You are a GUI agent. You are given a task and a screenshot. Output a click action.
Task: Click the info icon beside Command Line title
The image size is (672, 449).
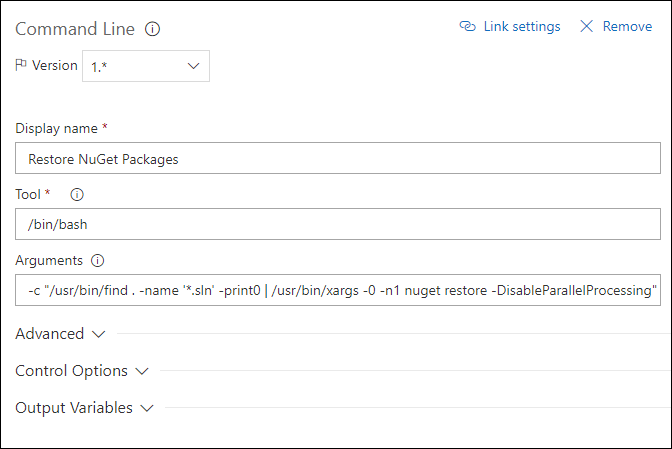point(152,29)
